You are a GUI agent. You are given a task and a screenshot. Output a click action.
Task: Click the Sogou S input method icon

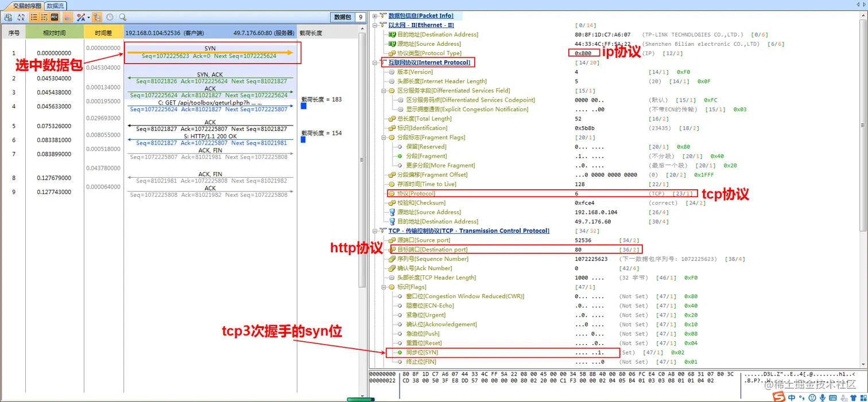point(780,397)
